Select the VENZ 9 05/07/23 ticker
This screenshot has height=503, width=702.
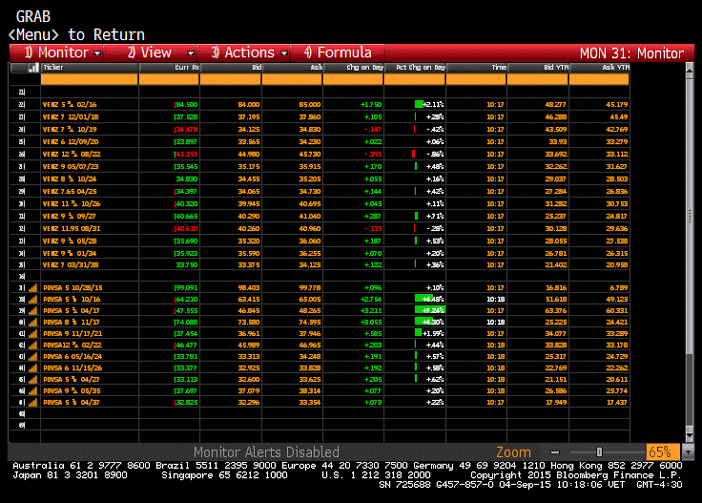tap(71, 166)
